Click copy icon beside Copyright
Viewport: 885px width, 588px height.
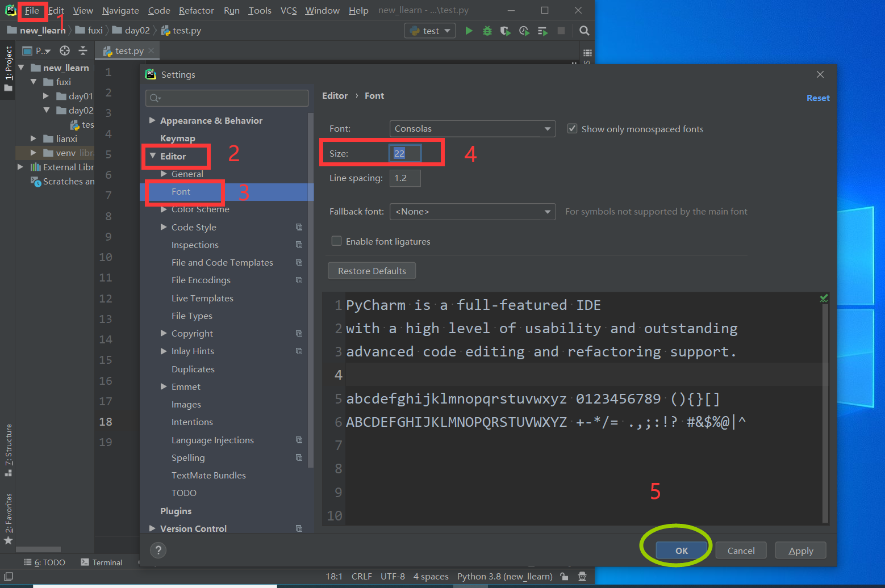point(299,333)
